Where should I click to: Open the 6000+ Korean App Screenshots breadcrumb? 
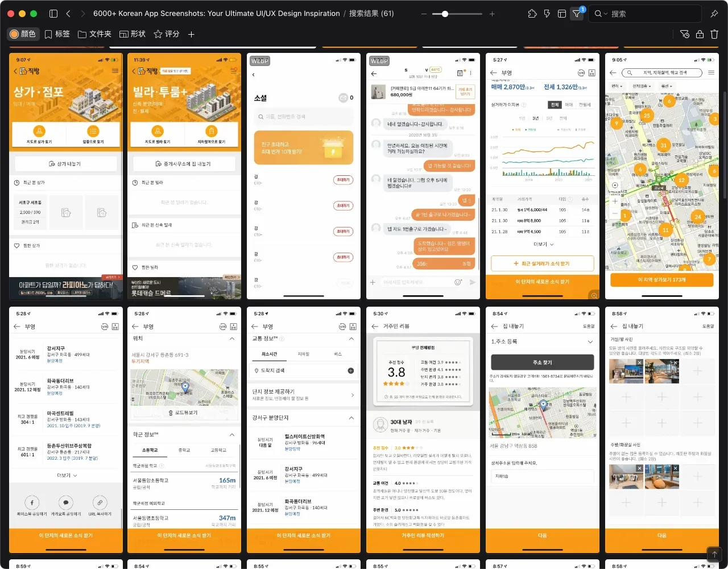[x=217, y=14]
